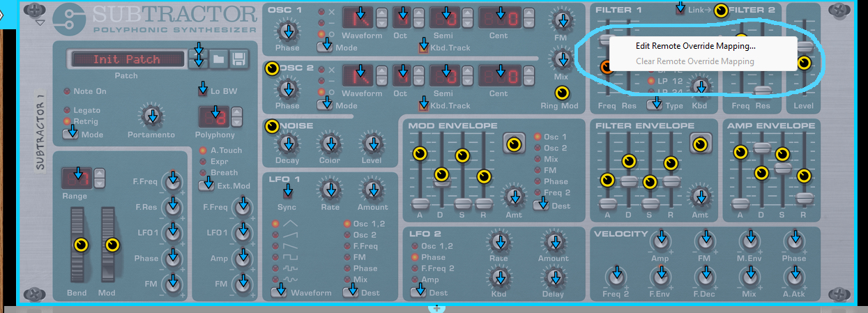Select the Filter Envelope Amt knob
868x313 pixels.
click(x=700, y=197)
